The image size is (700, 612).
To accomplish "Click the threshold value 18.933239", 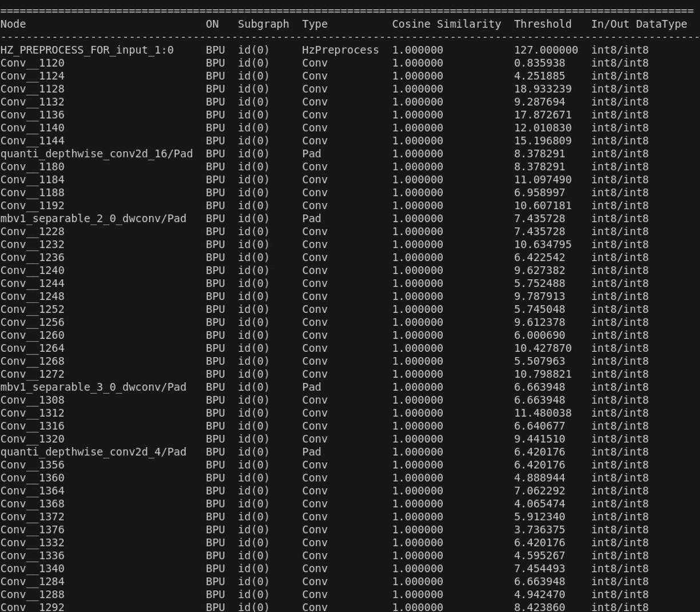I will pyautogui.click(x=542, y=89).
